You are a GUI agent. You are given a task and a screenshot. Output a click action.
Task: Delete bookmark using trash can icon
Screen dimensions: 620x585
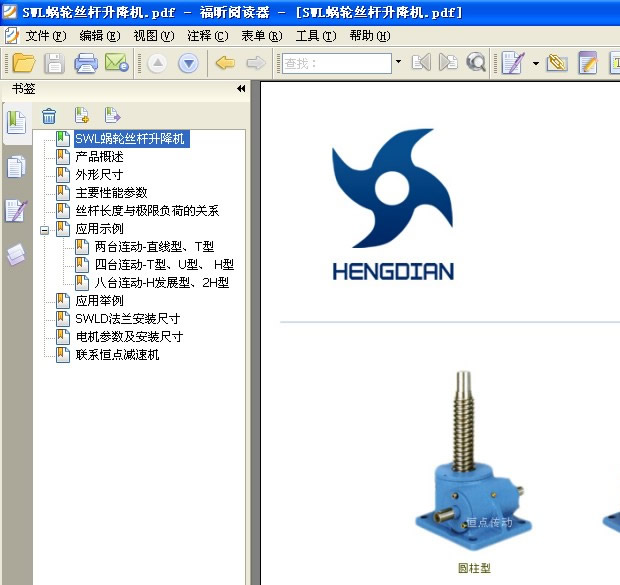point(49,116)
